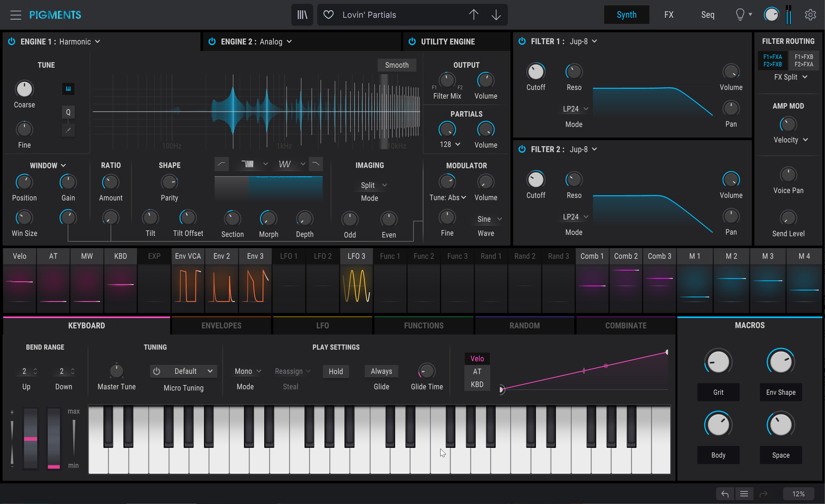Select the right shape slope icon
This screenshot has width=825, height=504.
point(315,164)
